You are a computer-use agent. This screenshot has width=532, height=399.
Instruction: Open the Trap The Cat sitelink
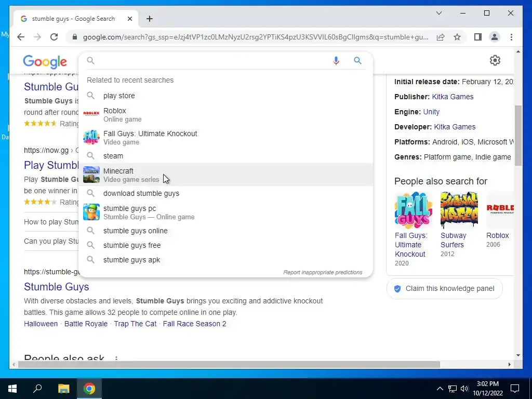point(135,324)
